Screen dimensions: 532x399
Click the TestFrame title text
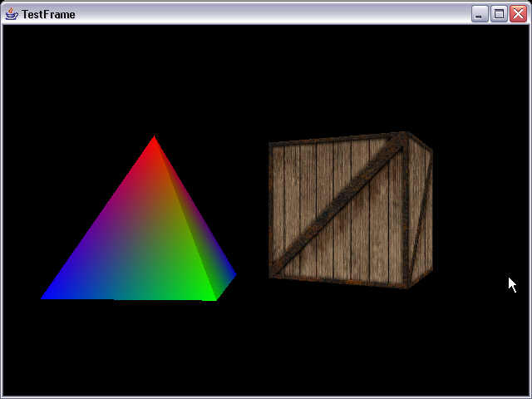tap(48, 14)
